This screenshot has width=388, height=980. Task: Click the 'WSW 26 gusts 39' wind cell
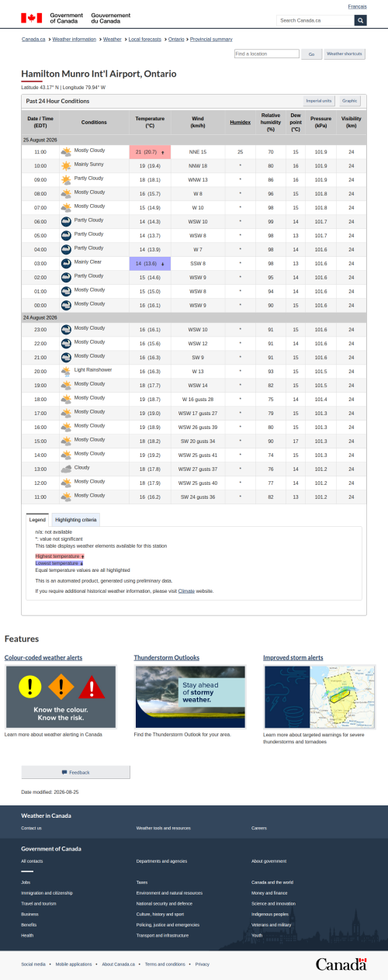pyautogui.click(x=199, y=427)
